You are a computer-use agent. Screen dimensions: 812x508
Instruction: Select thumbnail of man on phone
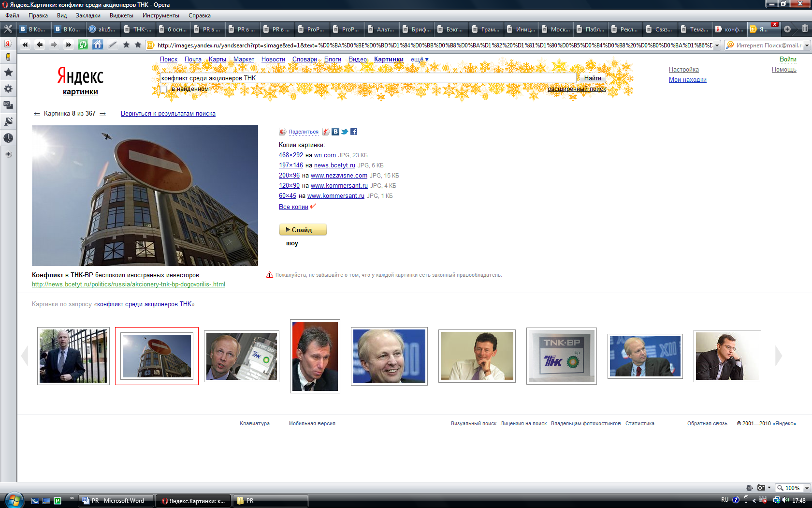click(727, 356)
